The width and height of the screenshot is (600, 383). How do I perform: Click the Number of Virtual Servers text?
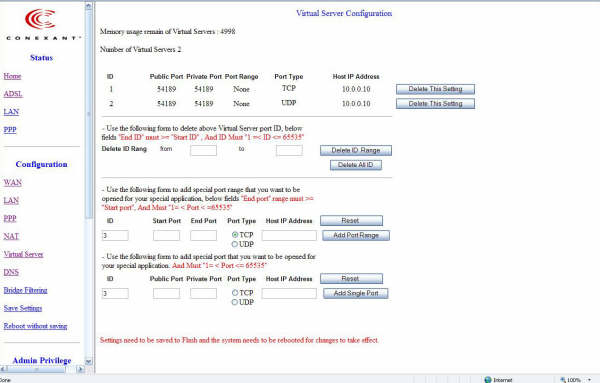[140, 49]
